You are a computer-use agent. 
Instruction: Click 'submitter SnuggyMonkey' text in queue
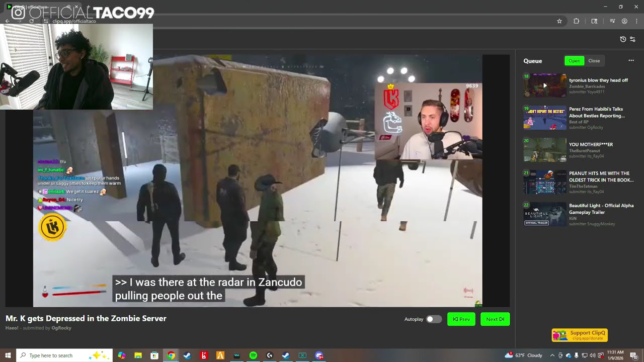(x=592, y=224)
